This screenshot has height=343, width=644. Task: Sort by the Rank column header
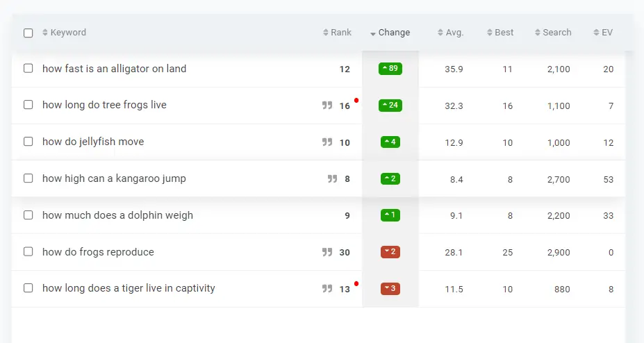(337, 33)
